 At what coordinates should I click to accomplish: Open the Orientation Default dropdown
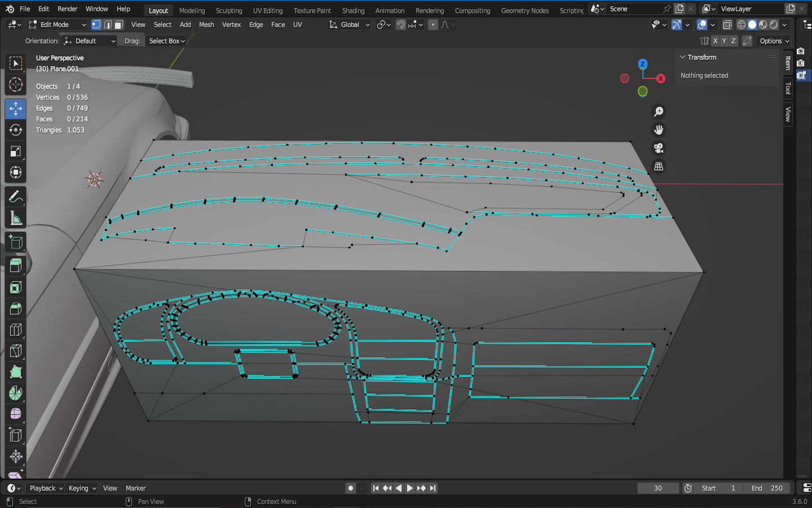pos(90,41)
